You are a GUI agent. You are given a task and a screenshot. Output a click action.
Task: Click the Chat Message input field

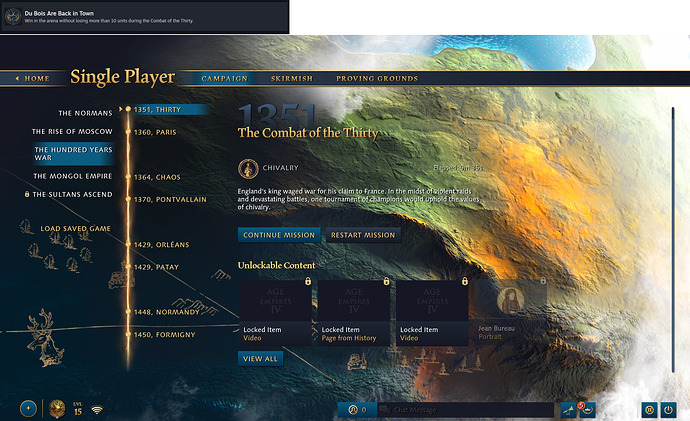tap(470, 409)
